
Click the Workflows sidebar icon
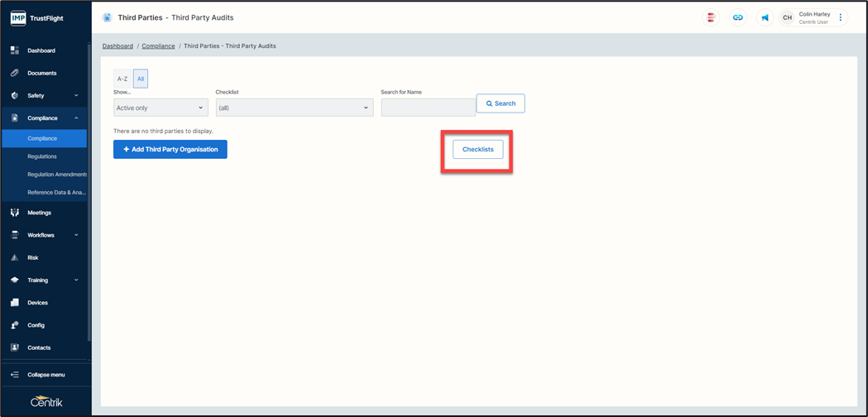click(15, 235)
